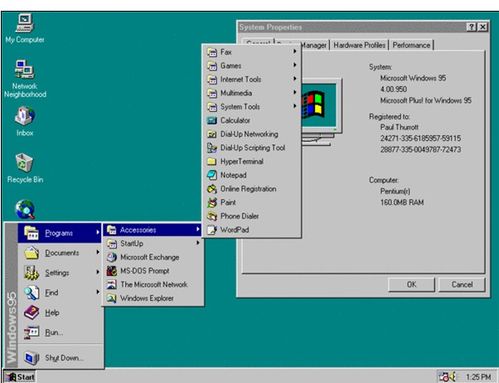This screenshot has height=383, width=499.
Task: Click the text Pentium(r)
Action: click(x=395, y=191)
